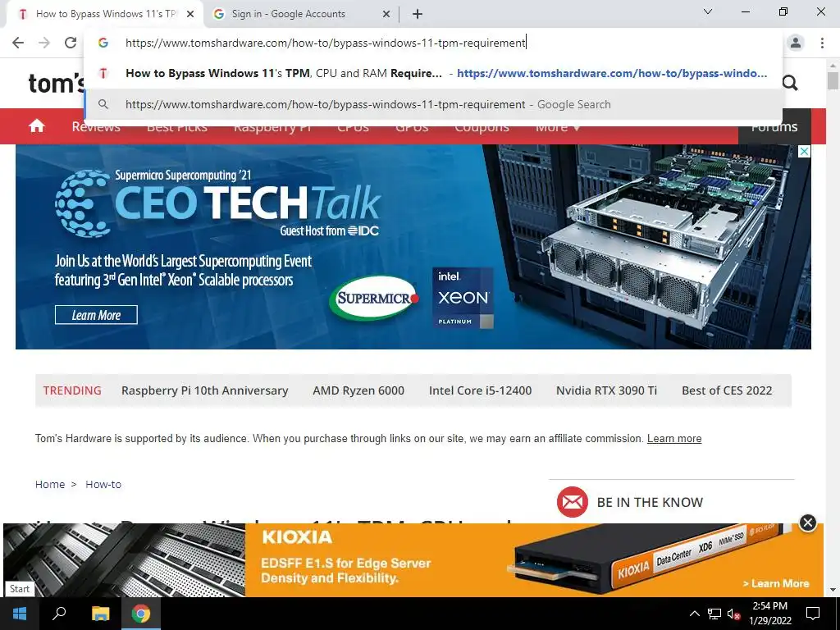Open the site search magnifier icon

pyautogui.click(x=790, y=83)
